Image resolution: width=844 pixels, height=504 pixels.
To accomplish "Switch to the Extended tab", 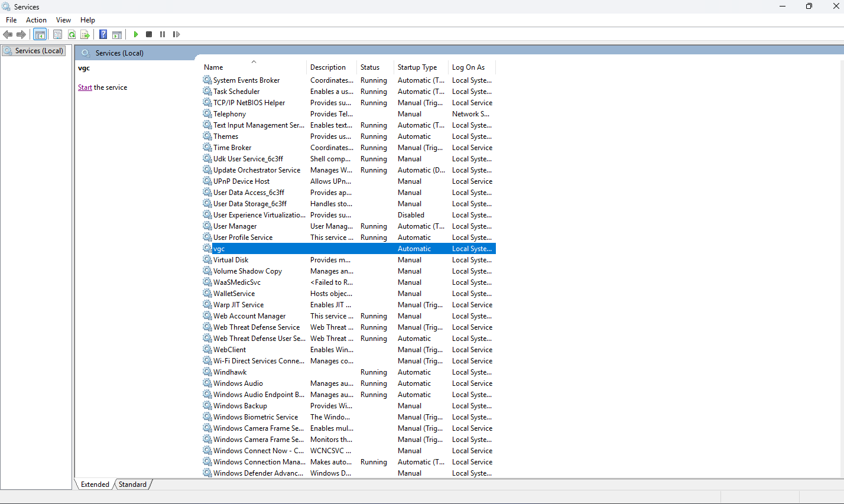I will pyautogui.click(x=95, y=485).
